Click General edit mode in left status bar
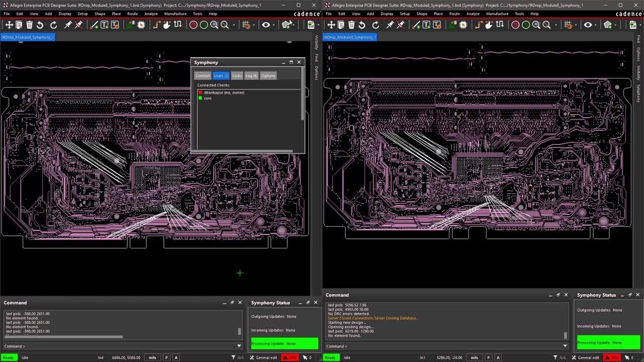The width and height of the screenshot is (644, 362). pyautogui.click(x=263, y=357)
